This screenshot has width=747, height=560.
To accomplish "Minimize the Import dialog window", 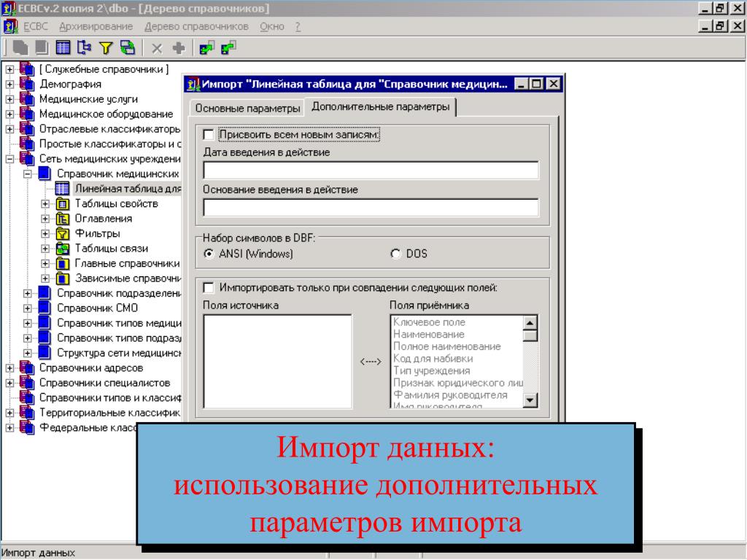I will click(x=522, y=85).
